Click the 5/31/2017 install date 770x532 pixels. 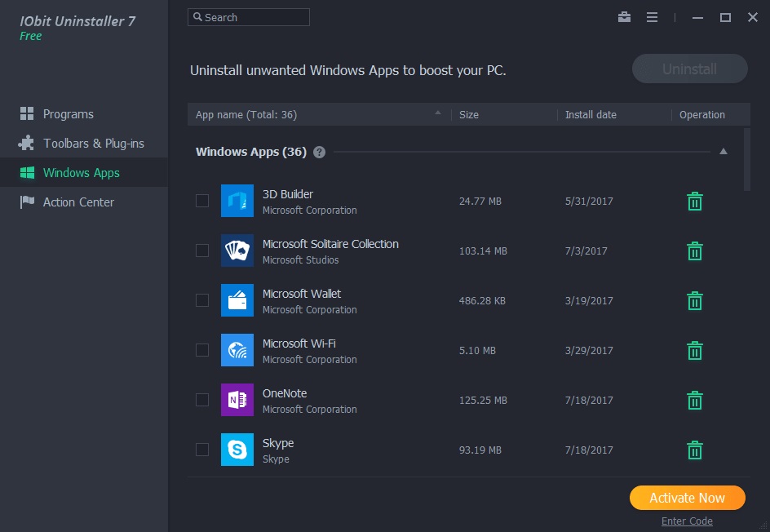pos(589,202)
